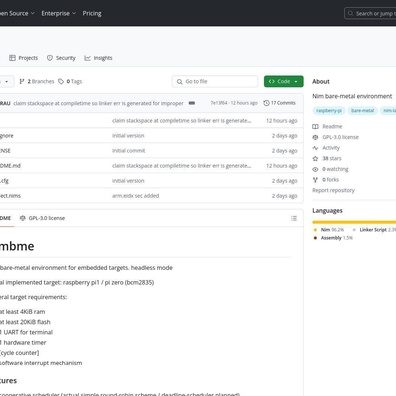This screenshot has height=396, width=396.
Task: Click the Activity pulse icon
Action: click(x=315, y=148)
